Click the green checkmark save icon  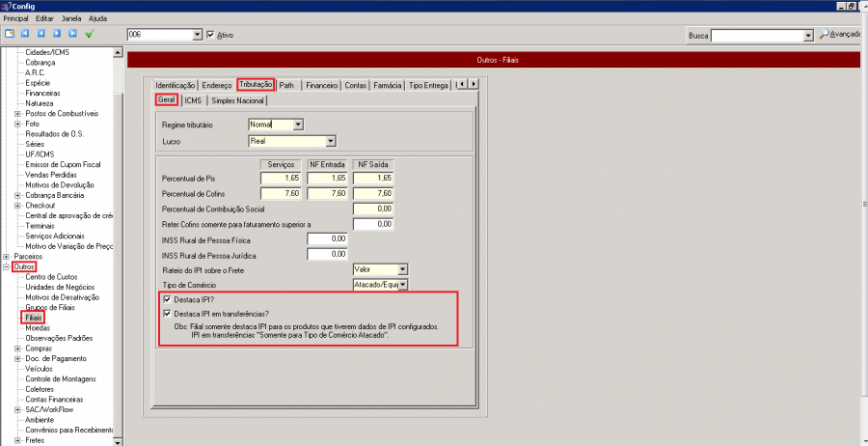[90, 34]
